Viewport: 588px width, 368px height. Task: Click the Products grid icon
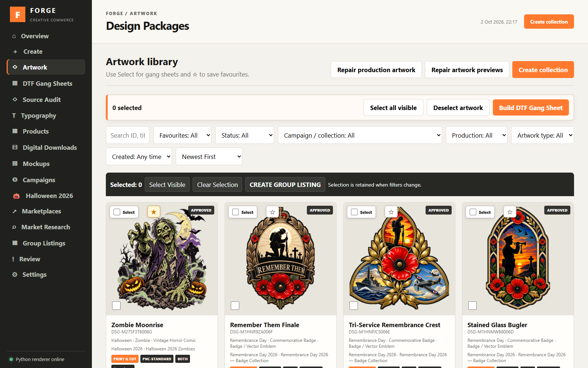15,131
